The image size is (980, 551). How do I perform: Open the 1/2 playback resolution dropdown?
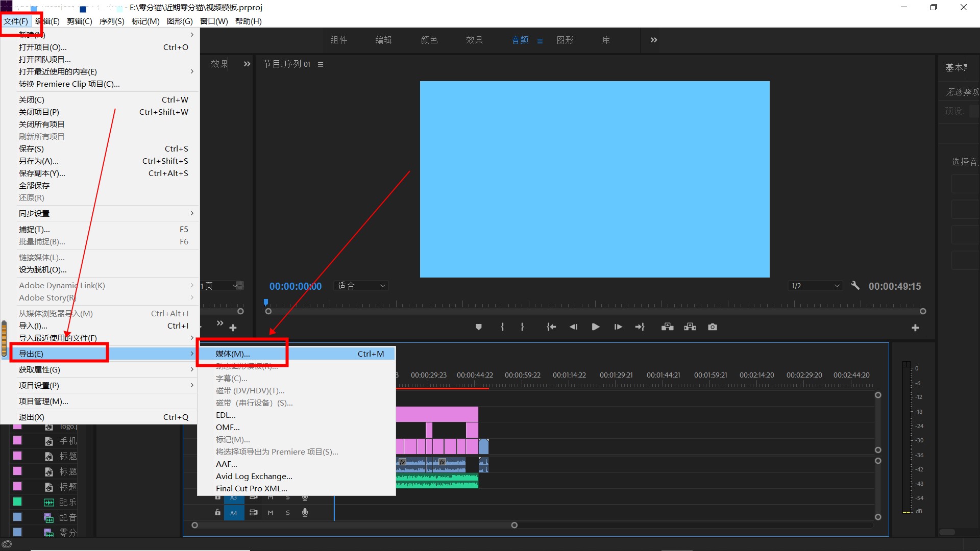[x=815, y=286]
